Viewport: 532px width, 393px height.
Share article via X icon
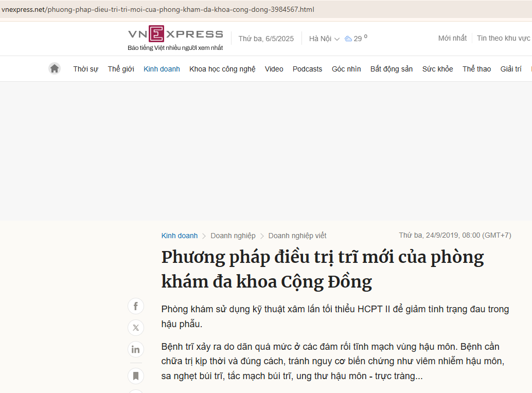[136, 328]
